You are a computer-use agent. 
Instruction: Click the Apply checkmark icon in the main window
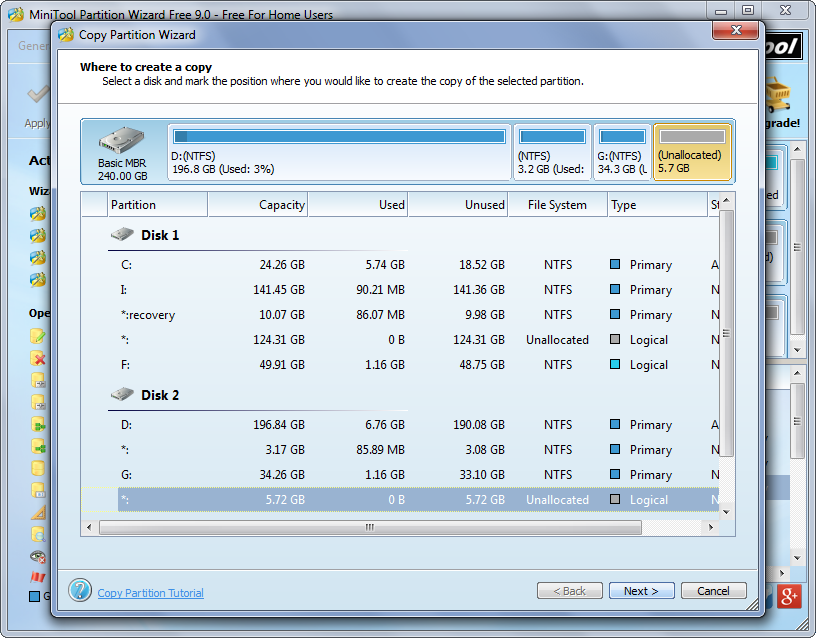tap(39, 95)
